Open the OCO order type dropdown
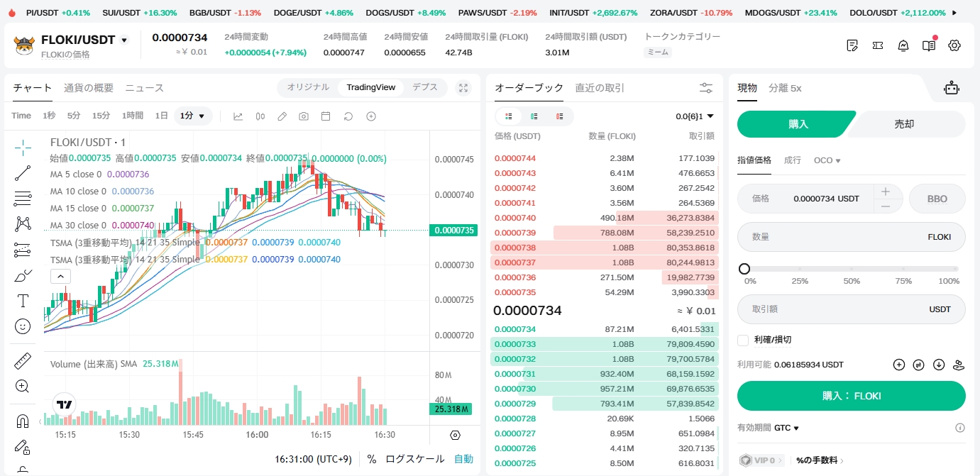This screenshot has width=980, height=476. [x=827, y=160]
